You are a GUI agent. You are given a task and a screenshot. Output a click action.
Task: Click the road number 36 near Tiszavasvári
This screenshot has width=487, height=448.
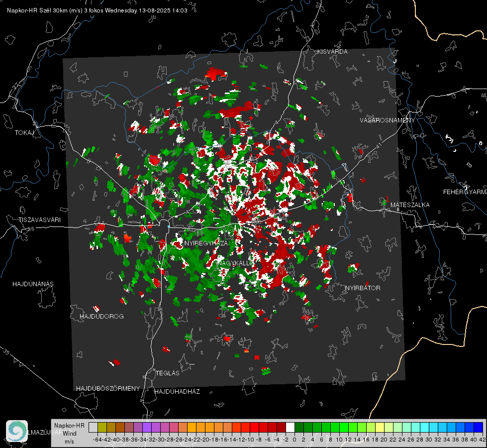31,229
